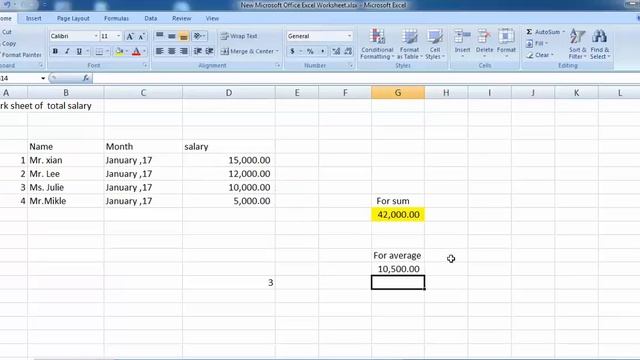Image resolution: width=640 pixels, height=360 pixels.
Task: Open the font size dropdown
Action: point(118,36)
